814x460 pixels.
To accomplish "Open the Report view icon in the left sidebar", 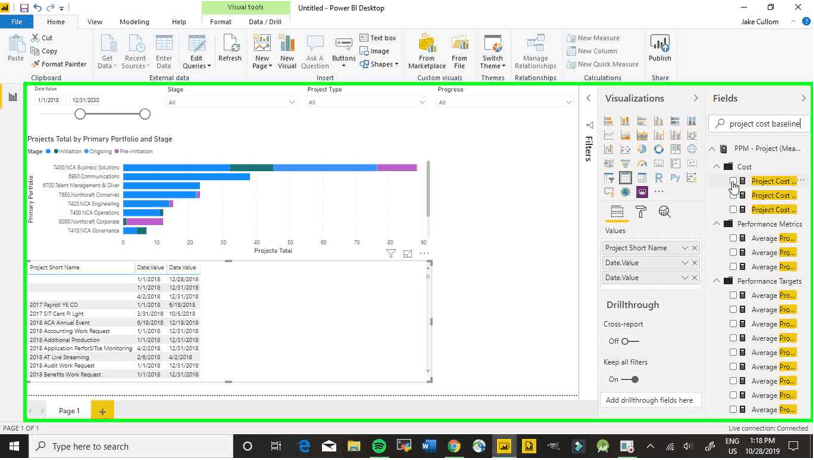I will click(12, 97).
